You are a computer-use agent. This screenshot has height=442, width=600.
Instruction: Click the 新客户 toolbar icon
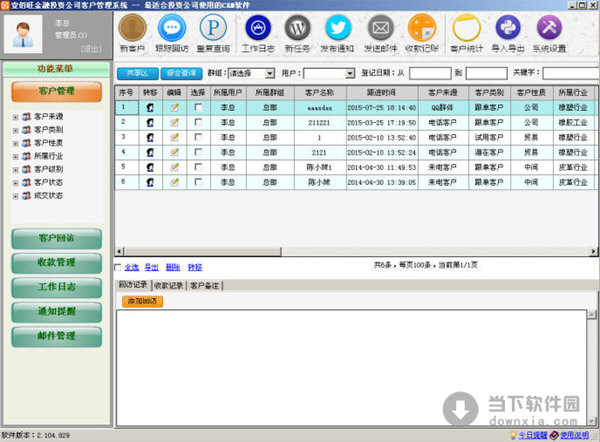131,29
